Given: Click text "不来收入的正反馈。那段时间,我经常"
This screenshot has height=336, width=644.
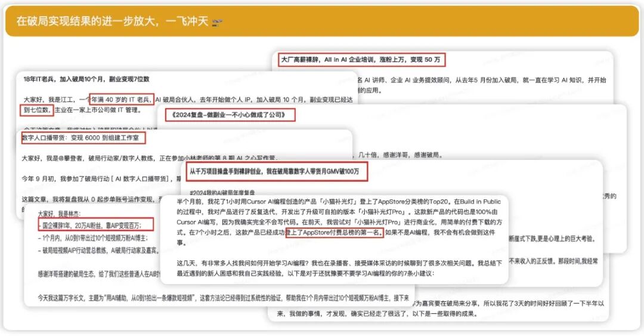Looking at the screenshot, I should pos(553,261).
